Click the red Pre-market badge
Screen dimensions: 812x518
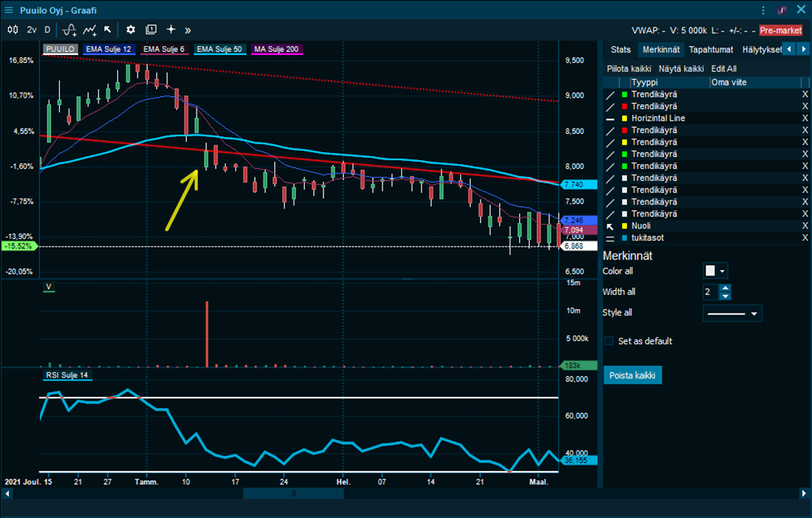[780, 31]
